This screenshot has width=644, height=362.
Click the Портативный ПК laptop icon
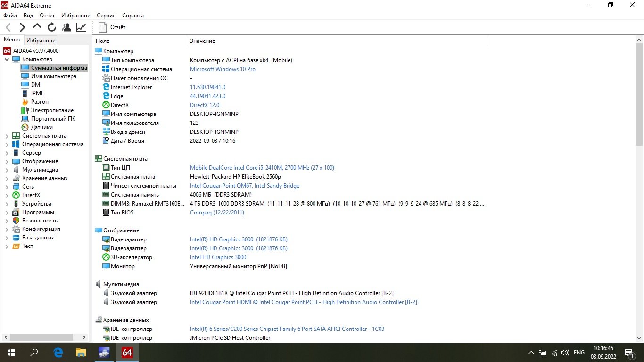[25, 119]
